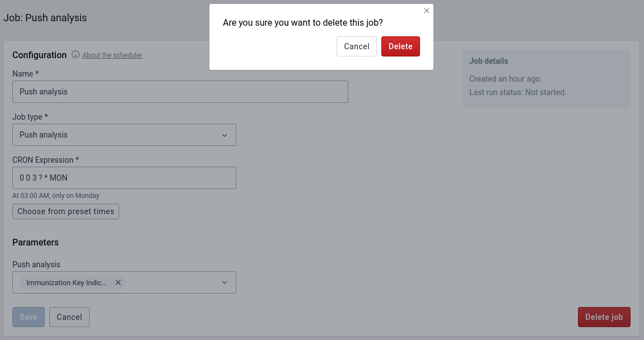Click Cancel at the bottom of the form
The height and width of the screenshot is (340, 644).
69,317
